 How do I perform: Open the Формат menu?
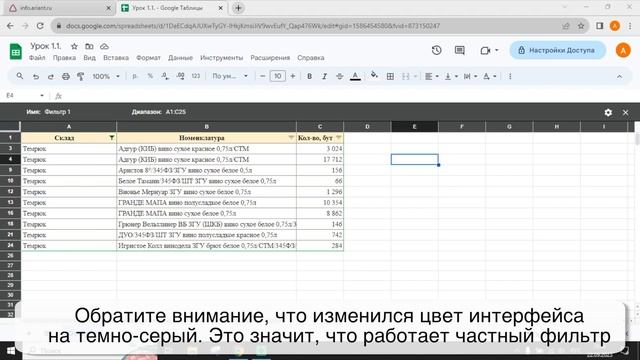click(x=148, y=58)
